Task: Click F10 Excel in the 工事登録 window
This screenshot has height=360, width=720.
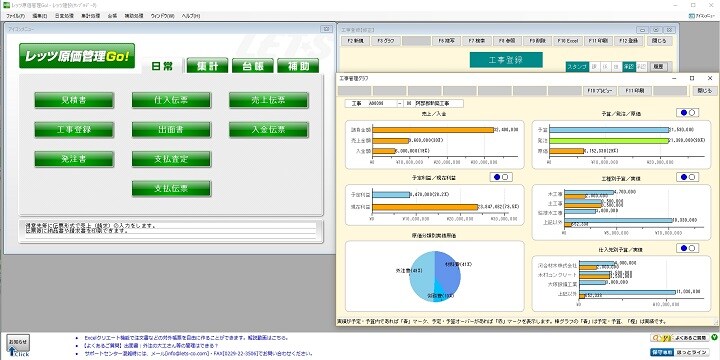Action: click(x=568, y=41)
